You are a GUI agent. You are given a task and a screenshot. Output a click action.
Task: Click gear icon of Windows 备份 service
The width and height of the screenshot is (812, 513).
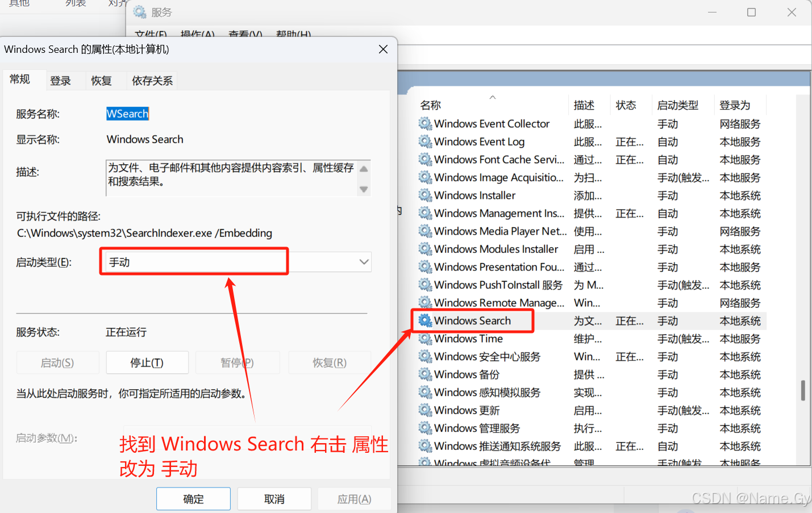[x=425, y=374]
